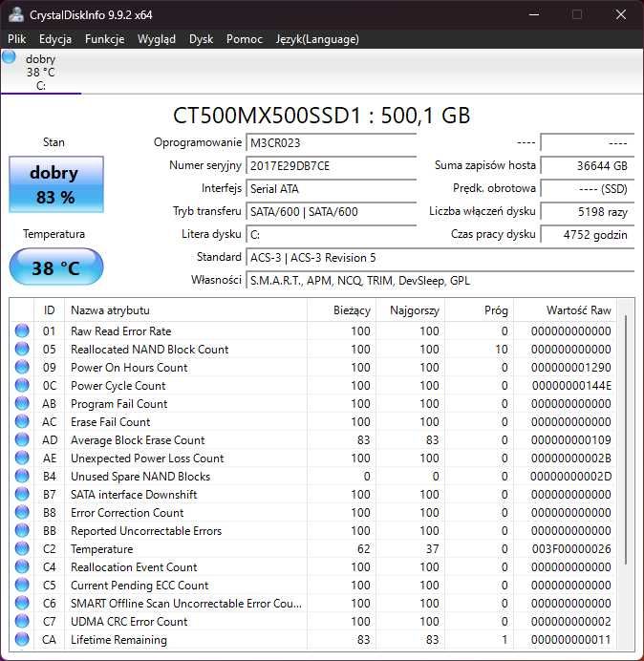
Task: Click the Własności field listing S.M.A.R.T., APM
Action: pos(440,280)
